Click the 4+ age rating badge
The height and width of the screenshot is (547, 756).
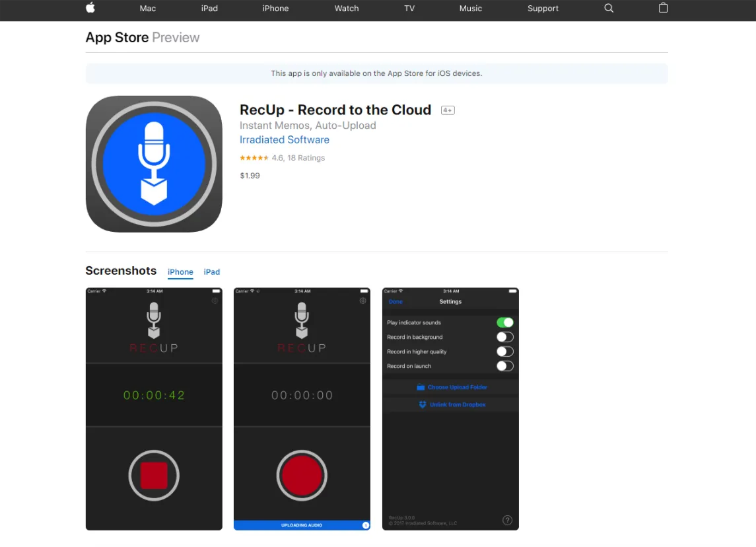448,110
